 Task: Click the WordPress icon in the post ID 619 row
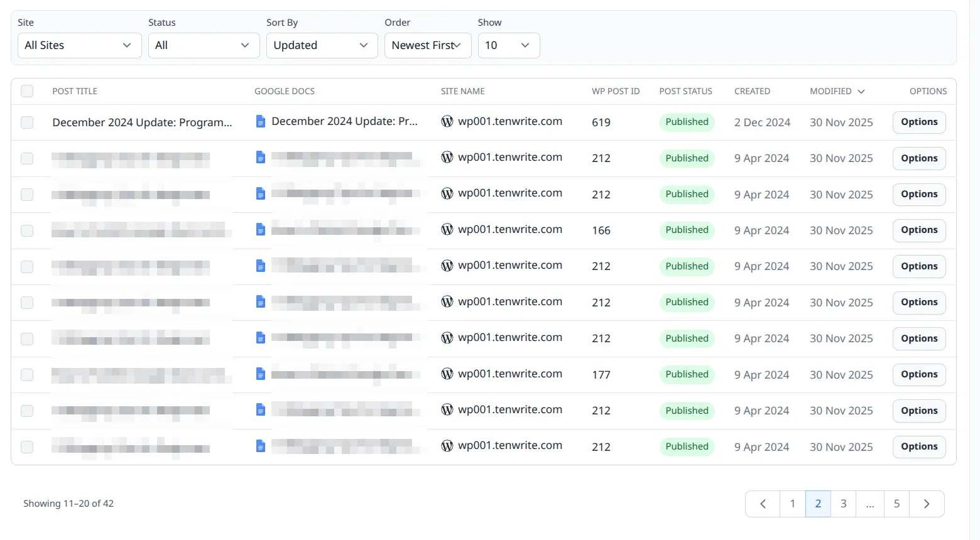(x=447, y=122)
